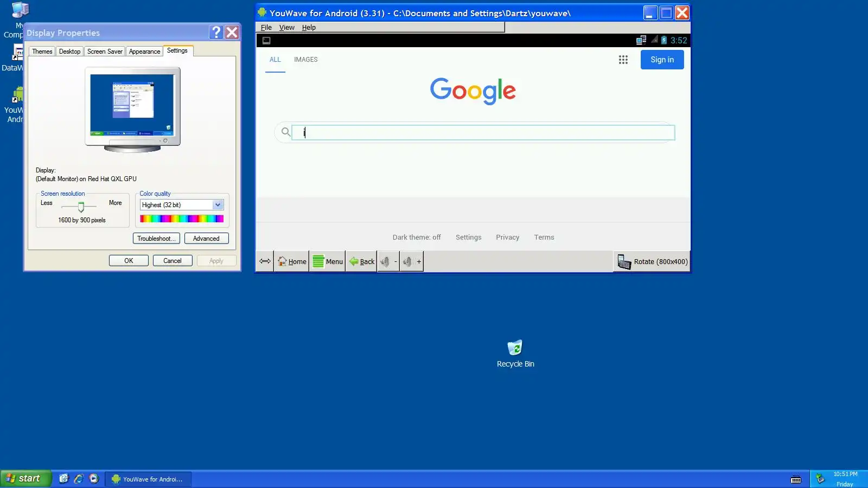Click the YouWave for Android taskbar button
This screenshot has width=868, height=488.
(x=148, y=479)
